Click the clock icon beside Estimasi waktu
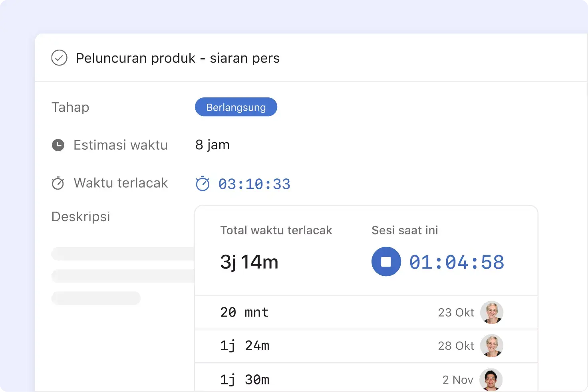This screenshot has width=588, height=392. coord(58,145)
